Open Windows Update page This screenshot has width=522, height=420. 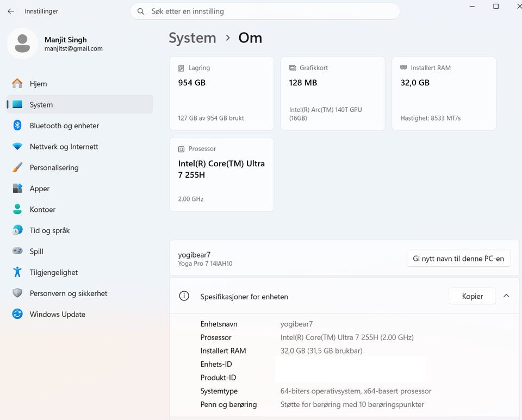pyautogui.click(x=80, y=314)
